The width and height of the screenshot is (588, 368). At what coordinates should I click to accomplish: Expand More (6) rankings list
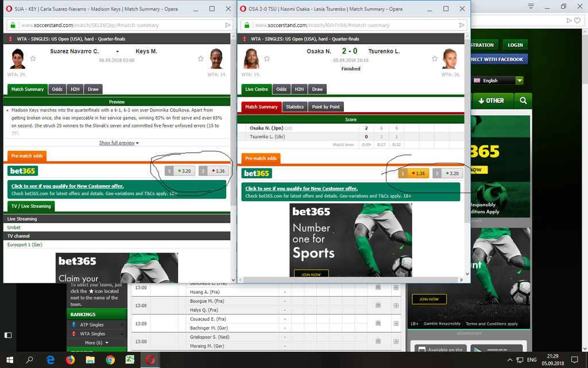point(96,343)
